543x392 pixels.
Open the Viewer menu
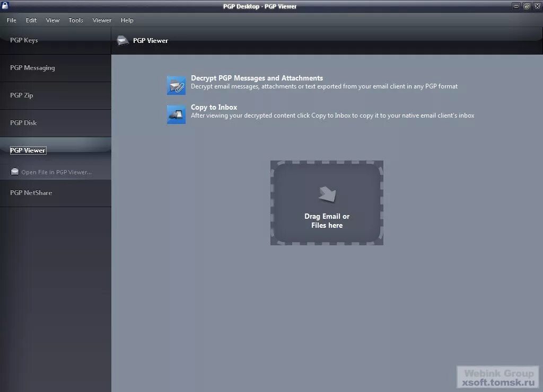(102, 20)
